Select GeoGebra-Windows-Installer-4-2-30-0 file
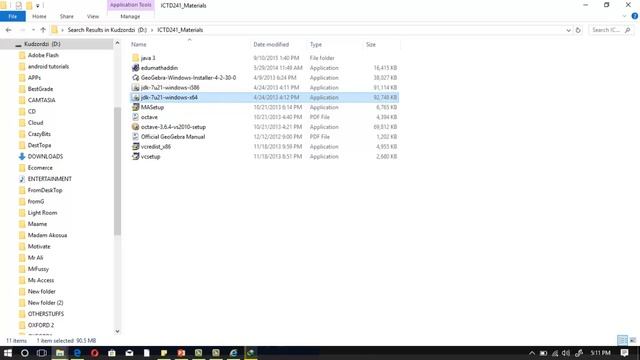This screenshot has width=640, height=360. 188,78
